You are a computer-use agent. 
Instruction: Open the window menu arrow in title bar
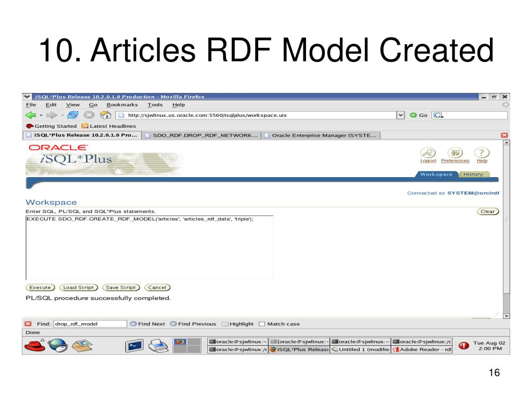[27, 97]
